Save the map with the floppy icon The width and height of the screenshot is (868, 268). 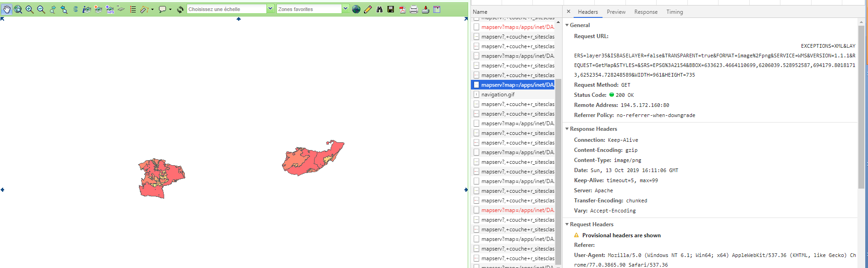391,9
